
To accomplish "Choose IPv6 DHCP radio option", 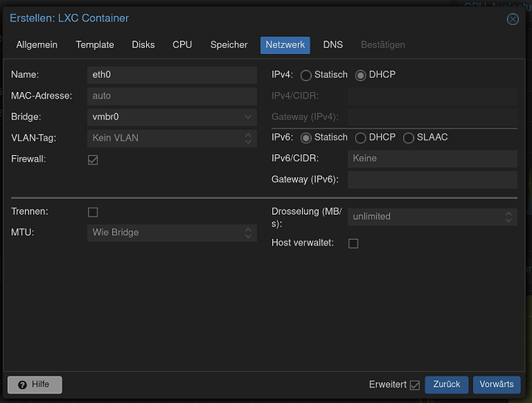I will tap(360, 138).
